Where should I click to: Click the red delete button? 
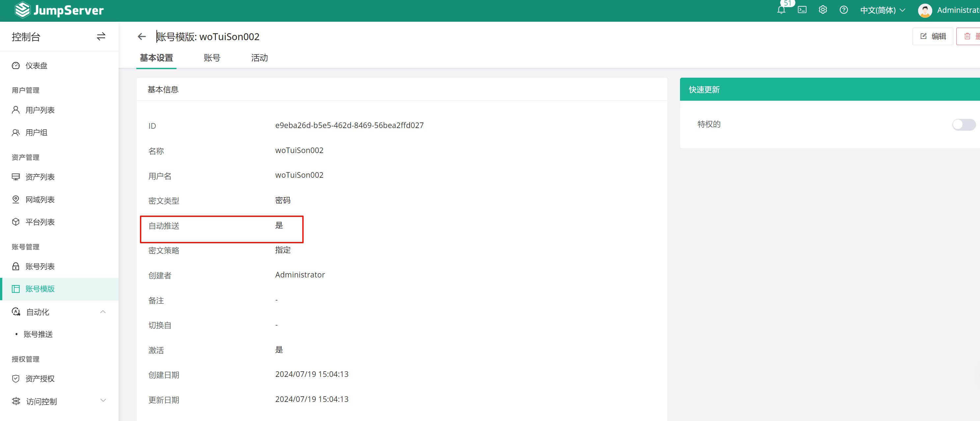pyautogui.click(x=968, y=37)
